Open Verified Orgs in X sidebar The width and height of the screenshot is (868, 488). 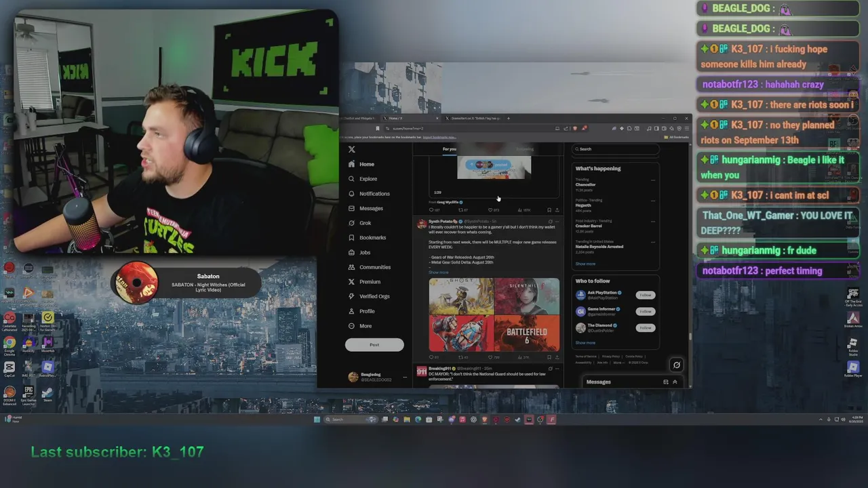[369, 296]
